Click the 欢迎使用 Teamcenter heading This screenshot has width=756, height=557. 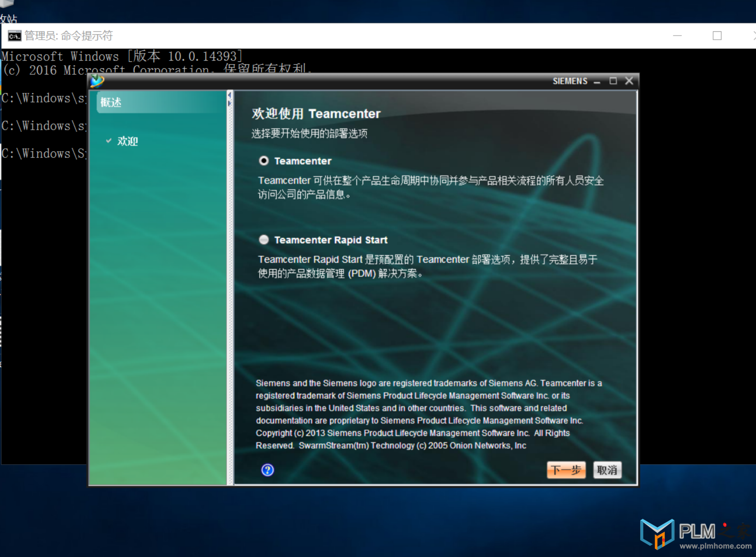pos(316,114)
